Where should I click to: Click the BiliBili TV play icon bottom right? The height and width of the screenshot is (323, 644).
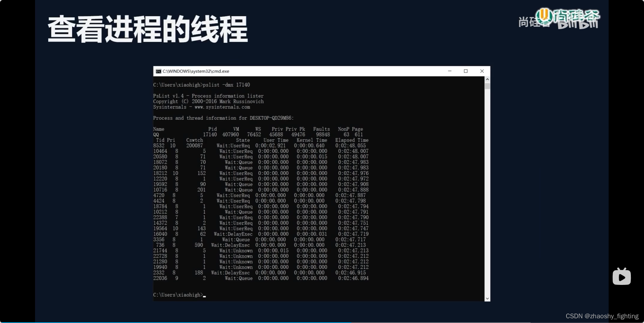tap(621, 276)
